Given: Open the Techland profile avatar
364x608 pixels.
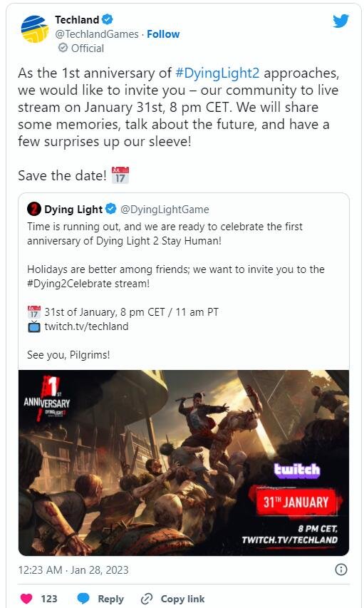Looking at the screenshot, I should (x=34, y=29).
